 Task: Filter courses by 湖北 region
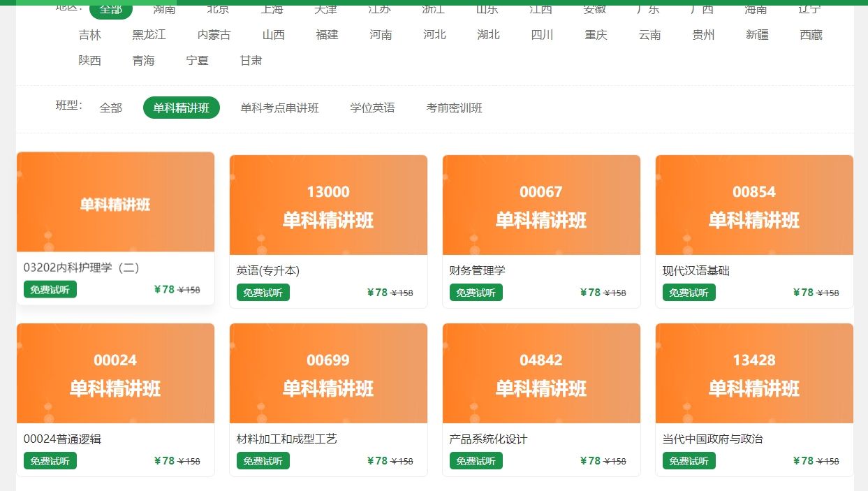488,35
